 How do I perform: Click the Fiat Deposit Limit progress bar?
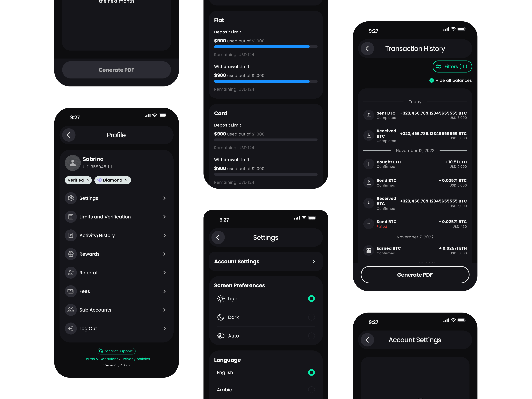pos(266,47)
